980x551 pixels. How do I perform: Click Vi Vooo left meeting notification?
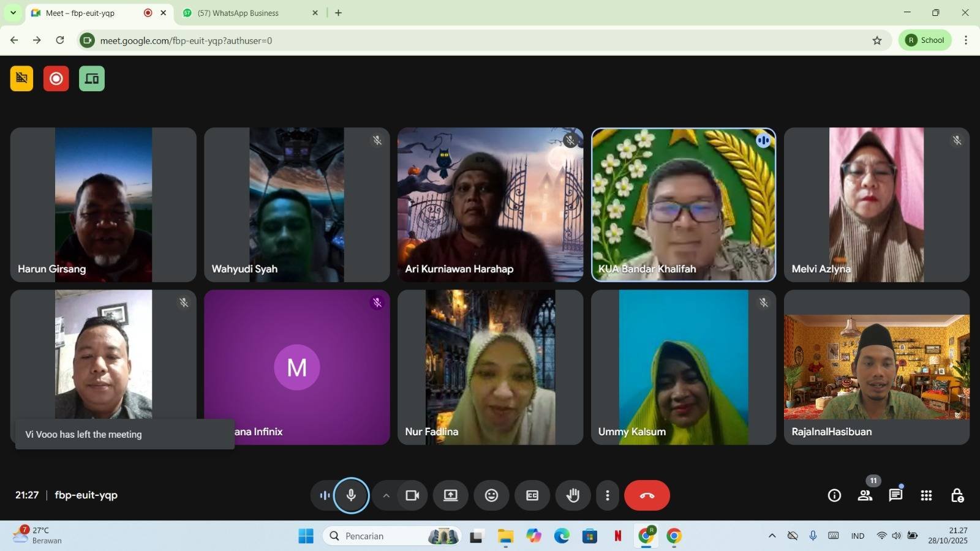coord(125,434)
